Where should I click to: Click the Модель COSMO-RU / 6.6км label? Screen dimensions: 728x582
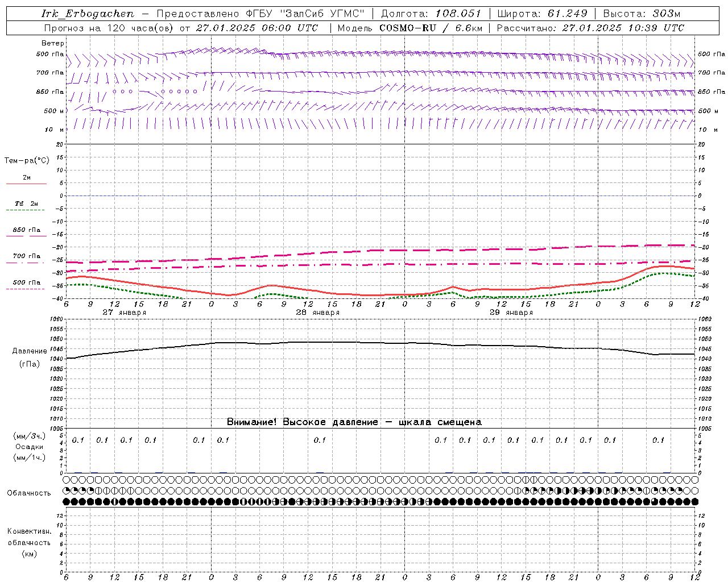[x=409, y=28]
